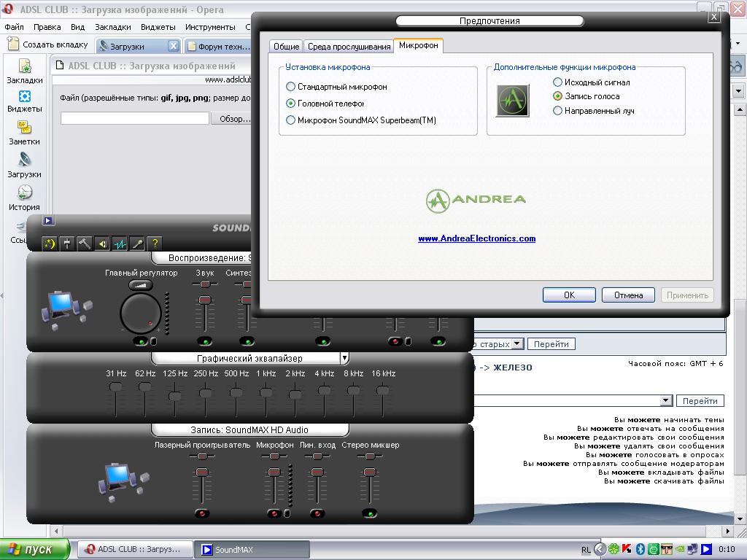Open Закладки menu in Opera menu bar
This screenshot has height=560, width=747.
coord(113,27)
